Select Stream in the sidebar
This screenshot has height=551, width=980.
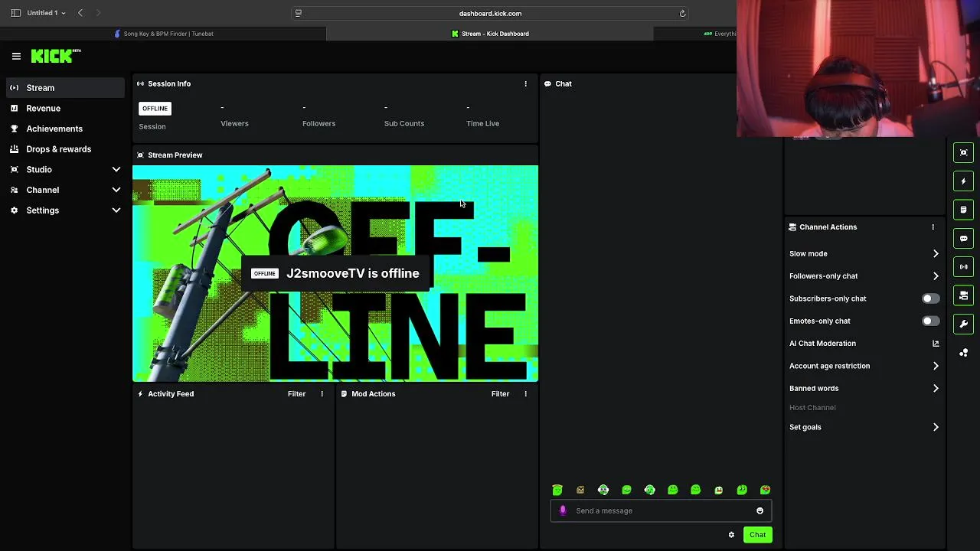(x=65, y=88)
